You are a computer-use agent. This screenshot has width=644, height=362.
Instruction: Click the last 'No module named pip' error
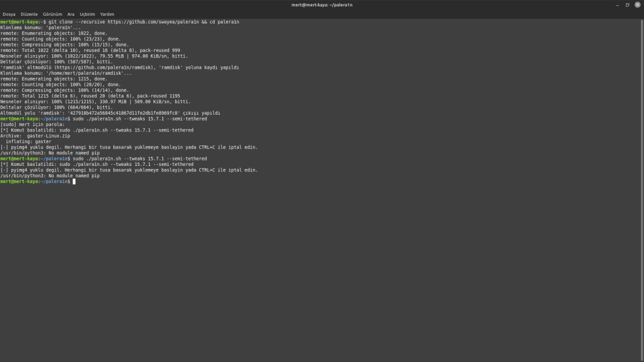pos(49,176)
